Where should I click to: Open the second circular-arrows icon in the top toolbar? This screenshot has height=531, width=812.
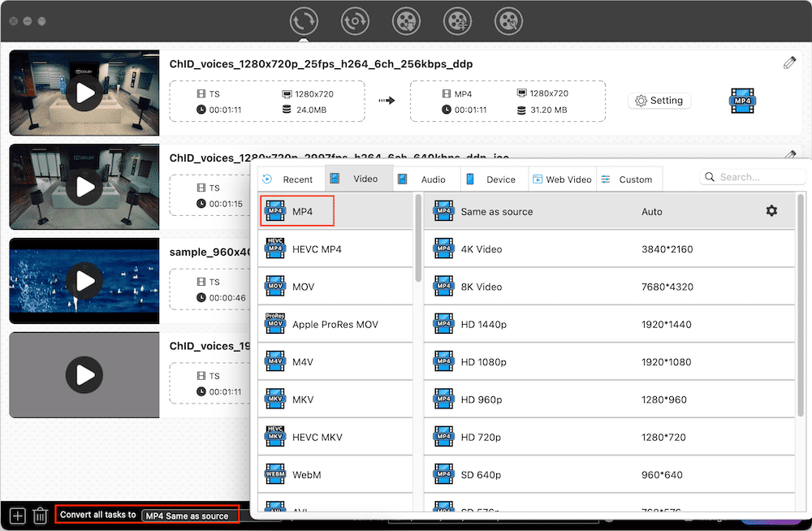pyautogui.click(x=355, y=21)
